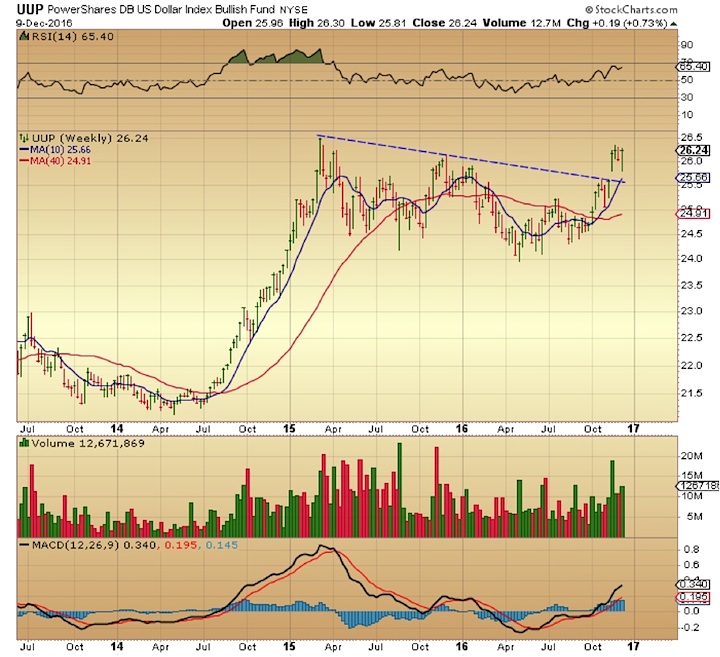Click the Low 25.81 header value
The width and height of the screenshot is (720, 657).
(x=379, y=23)
